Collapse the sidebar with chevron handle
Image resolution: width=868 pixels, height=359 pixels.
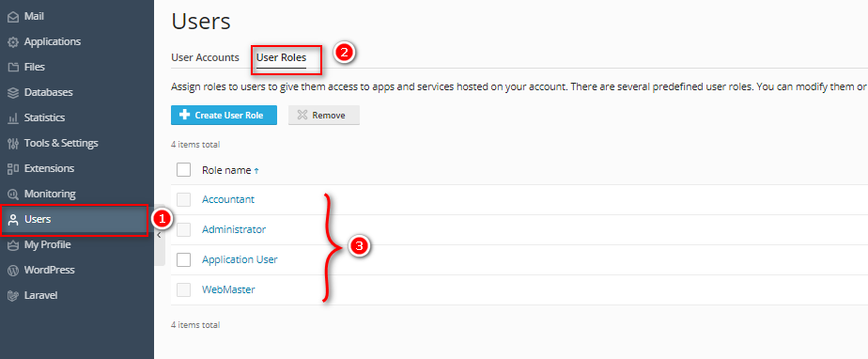[159, 235]
